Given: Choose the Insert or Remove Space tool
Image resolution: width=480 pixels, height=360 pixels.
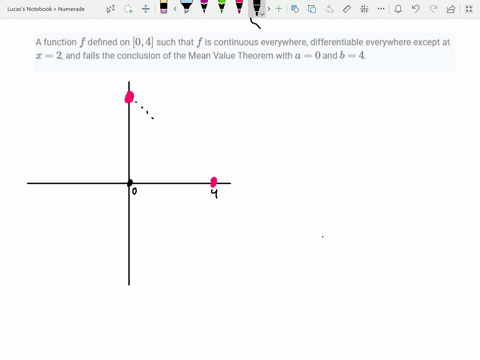Looking at the screenshot, I should pyautogui.click(x=146, y=9).
